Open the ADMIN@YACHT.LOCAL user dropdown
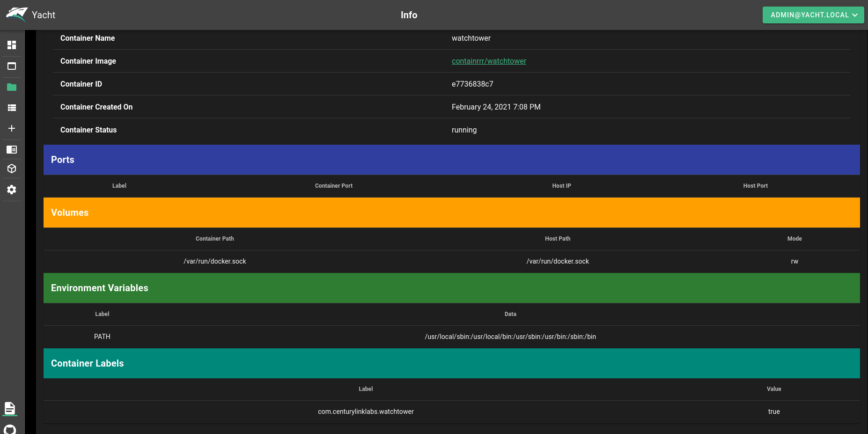The height and width of the screenshot is (434, 868). (813, 15)
